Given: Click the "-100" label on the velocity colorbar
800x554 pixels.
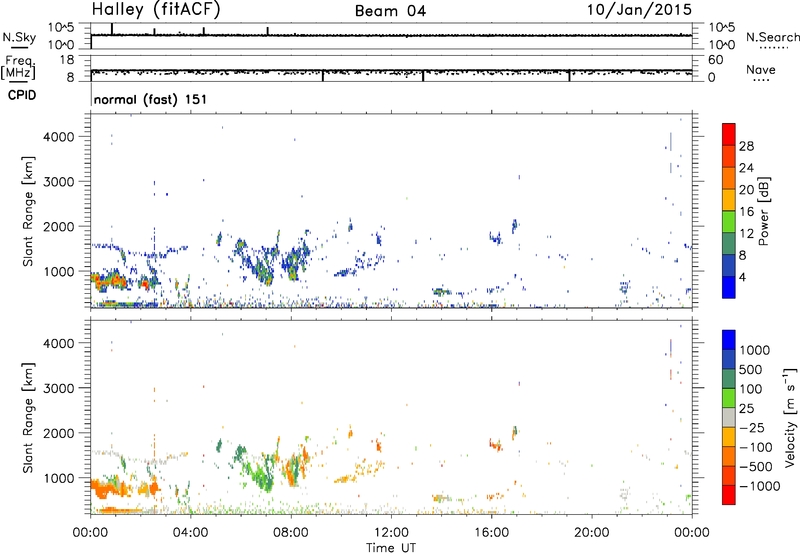Looking at the screenshot, I should (x=755, y=447).
